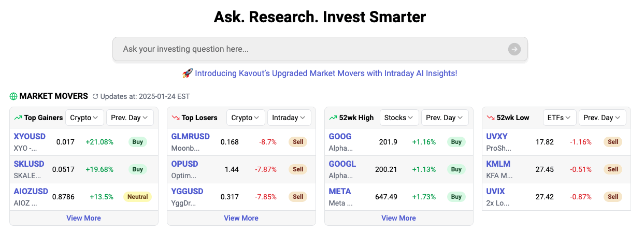Focus the investing question input field
This screenshot has height=233, width=644.
(x=311, y=49)
